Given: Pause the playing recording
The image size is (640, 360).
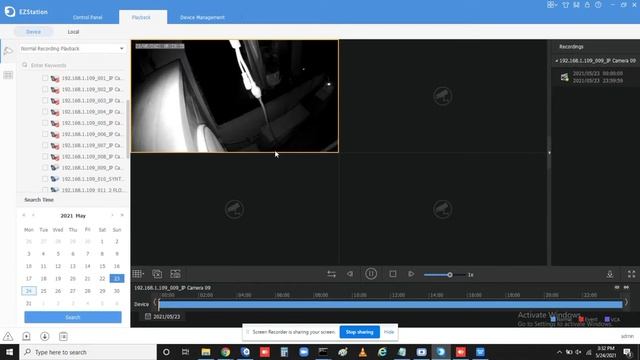Looking at the screenshot, I should click(x=371, y=274).
